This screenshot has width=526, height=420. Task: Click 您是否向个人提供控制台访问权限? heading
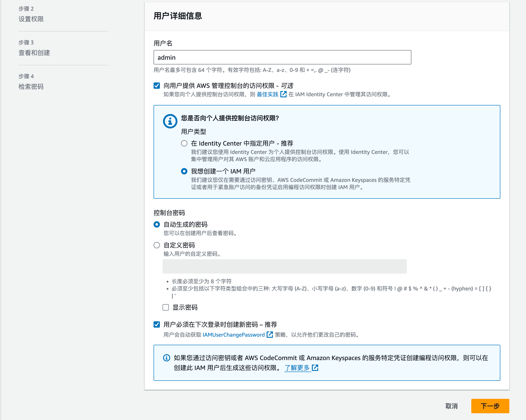click(230, 118)
